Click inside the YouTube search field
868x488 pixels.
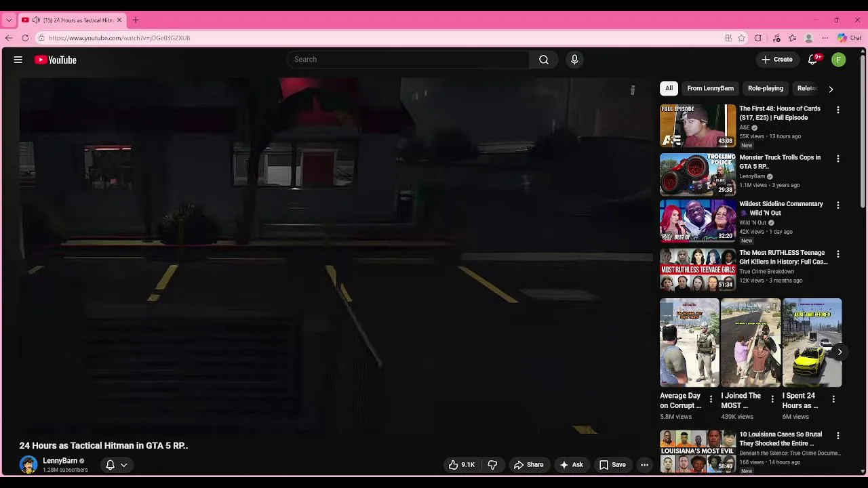[408, 60]
